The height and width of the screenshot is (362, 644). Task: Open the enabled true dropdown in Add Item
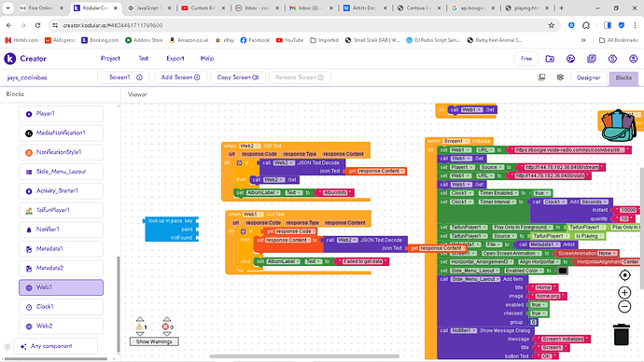click(538, 305)
